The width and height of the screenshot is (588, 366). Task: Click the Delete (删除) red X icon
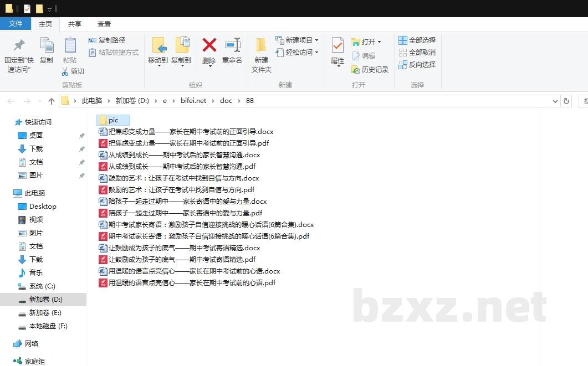tap(209, 45)
